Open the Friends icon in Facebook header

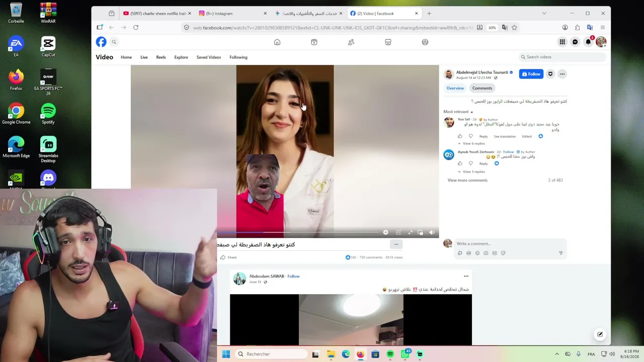tap(351, 42)
